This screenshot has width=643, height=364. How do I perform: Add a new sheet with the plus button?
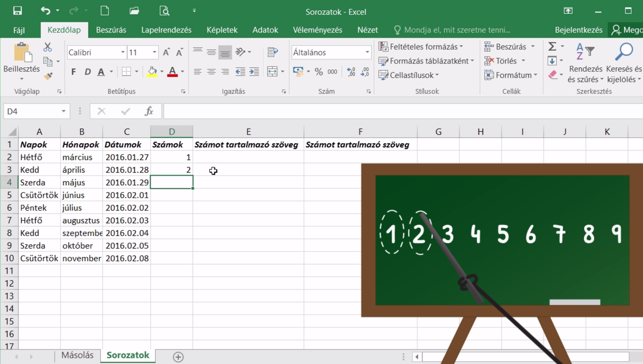click(x=178, y=357)
